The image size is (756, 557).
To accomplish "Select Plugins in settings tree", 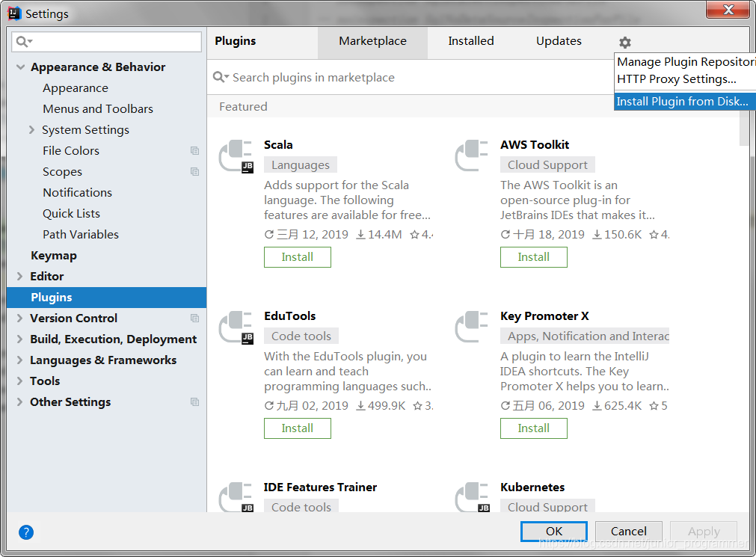I will tap(106, 298).
